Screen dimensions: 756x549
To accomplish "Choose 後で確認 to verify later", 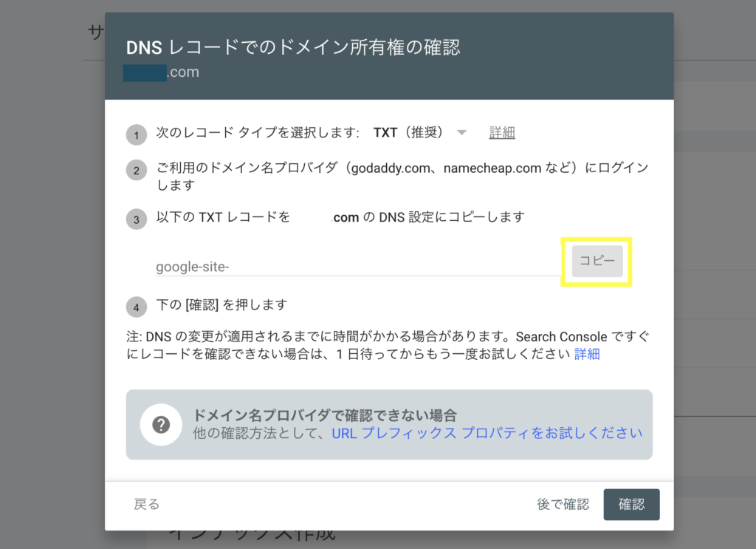I will click(x=563, y=505).
